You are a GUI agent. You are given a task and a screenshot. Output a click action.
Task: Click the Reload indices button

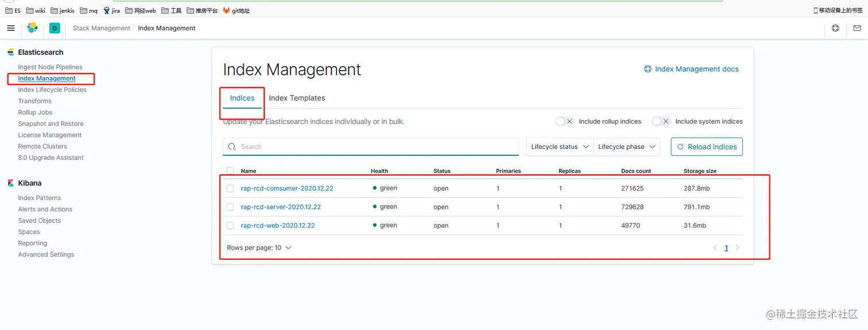pyautogui.click(x=706, y=147)
